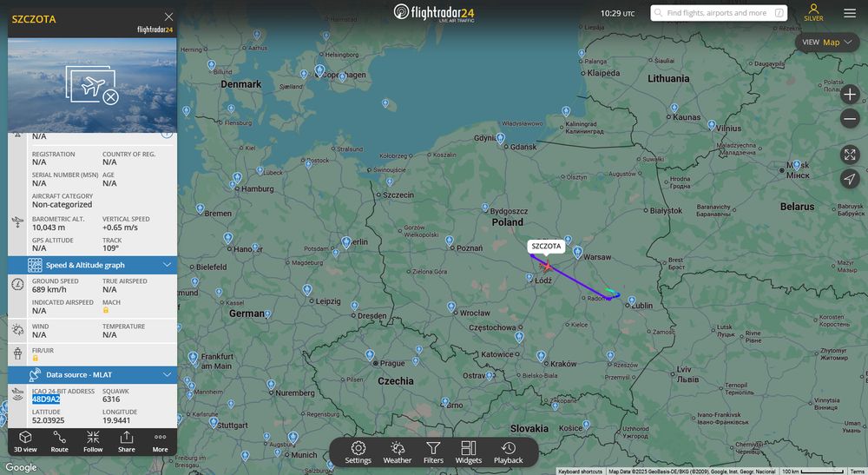This screenshot has height=475, width=868.
Task: Start Playback mode
Action: click(x=508, y=452)
